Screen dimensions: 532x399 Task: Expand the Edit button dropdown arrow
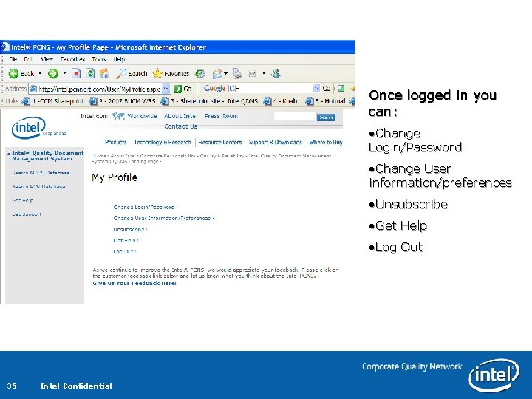point(264,74)
